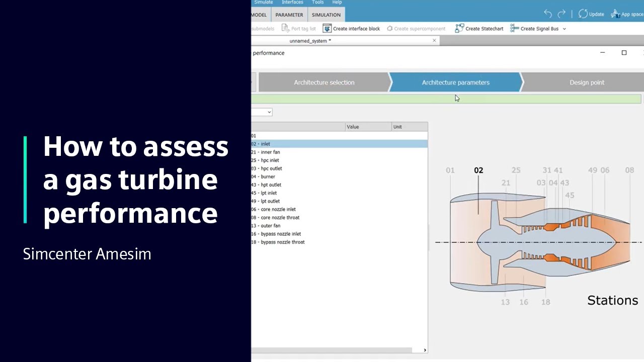Go to Architecture selection step
This screenshot has width=644, height=362.
324,82
